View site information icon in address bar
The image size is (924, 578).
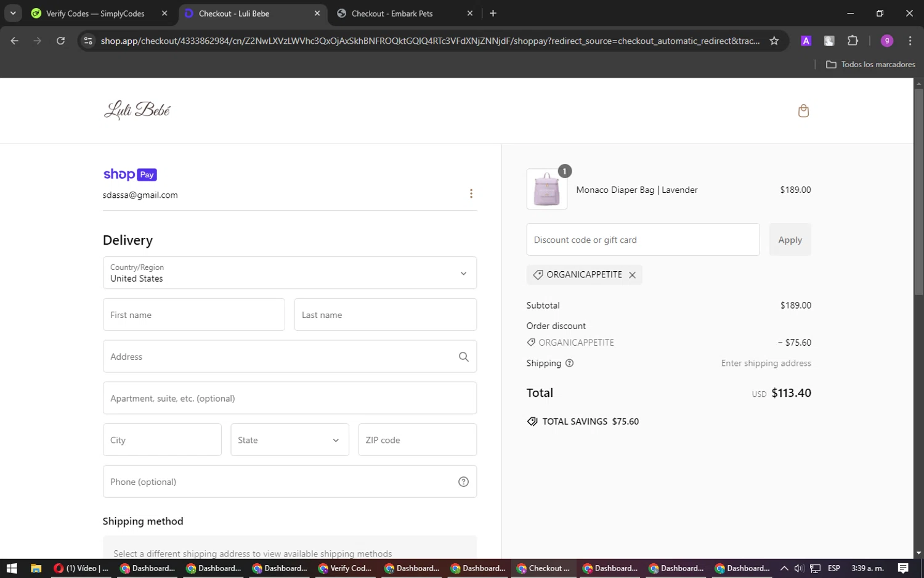point(88,41)
